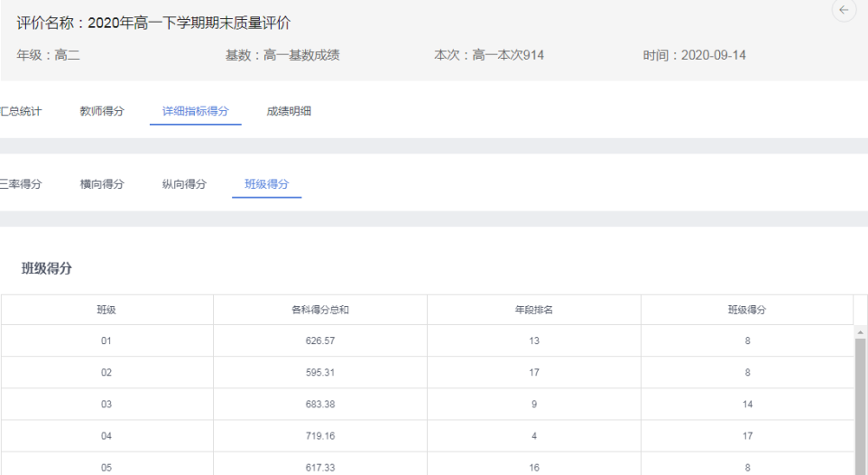Select the class 01 row
This screenshot has width=868, height=475.
[x=428, y=340]
